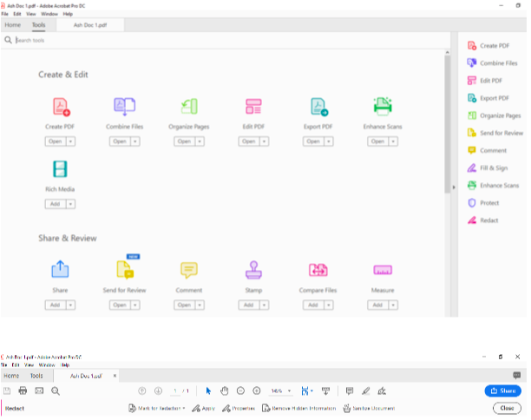Open the Compare Files tool icon

click(318, 270)
